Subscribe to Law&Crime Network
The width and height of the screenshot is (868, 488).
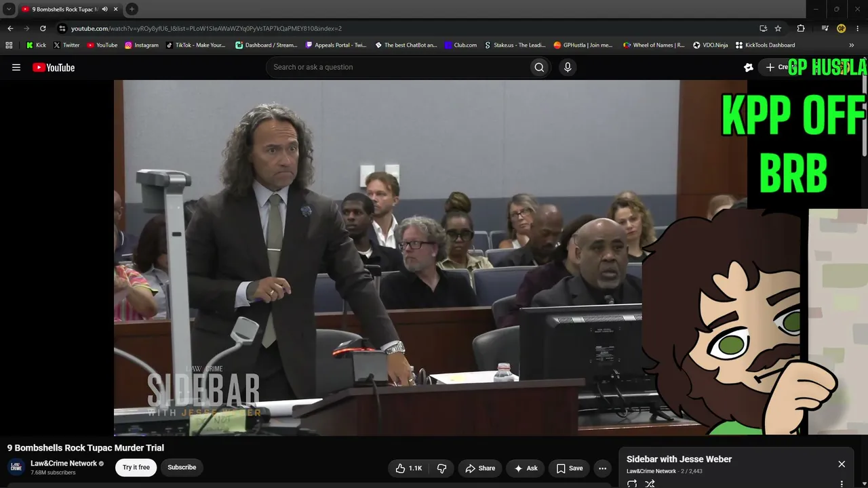[182, 468]
